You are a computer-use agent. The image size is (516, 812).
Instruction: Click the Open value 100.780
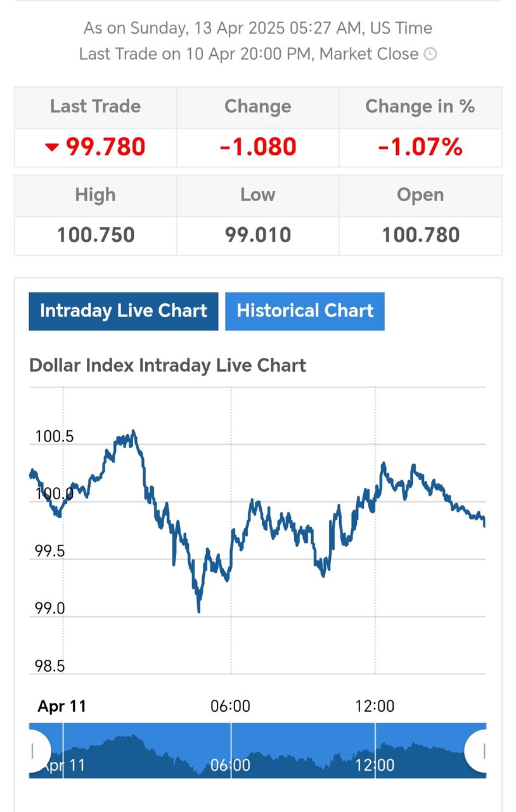420,235
